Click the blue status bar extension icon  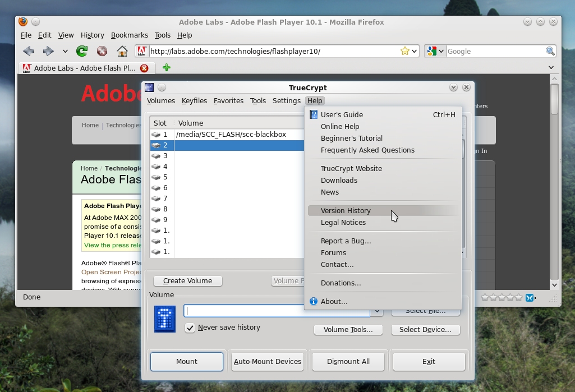(530, 298)
